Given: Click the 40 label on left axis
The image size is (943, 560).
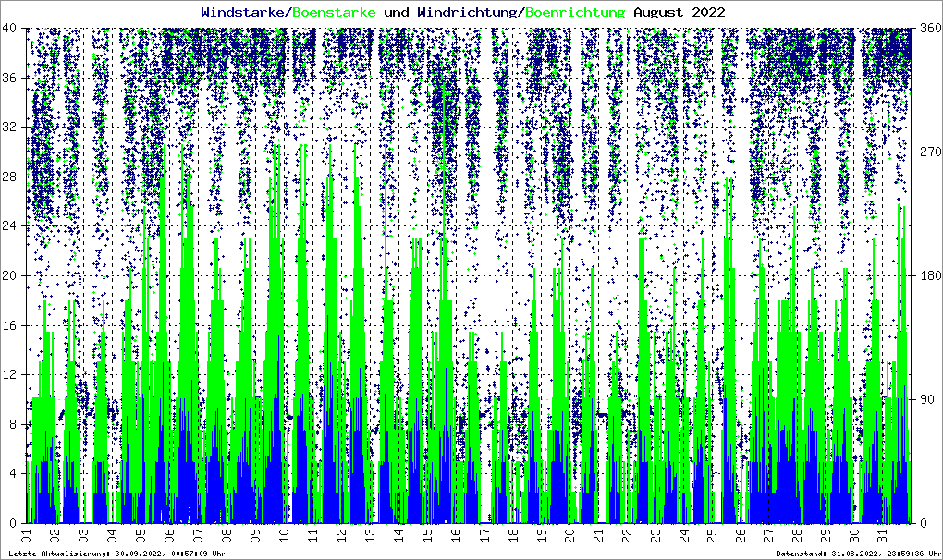Looking at the screenshot, I should tap(12, 28).
